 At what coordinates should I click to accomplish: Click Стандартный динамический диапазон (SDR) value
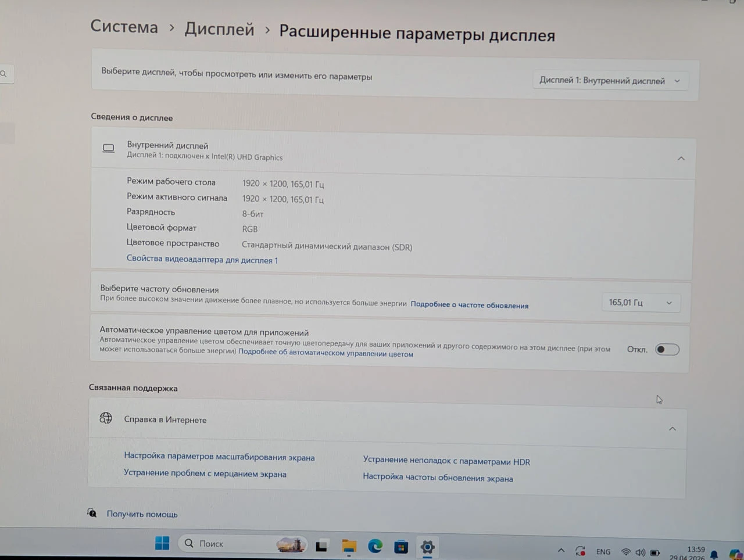(x=327, y=246)
